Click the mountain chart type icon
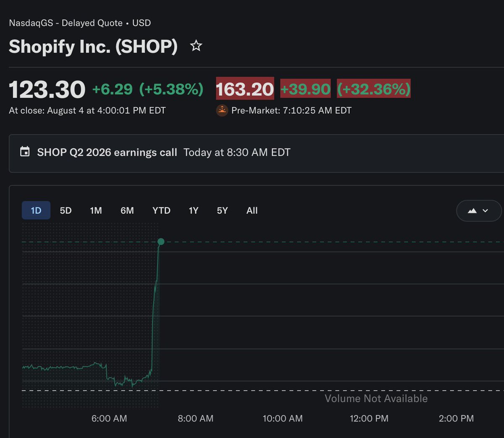The height and width of the screenshot is (438, 504). click(472, 211)
